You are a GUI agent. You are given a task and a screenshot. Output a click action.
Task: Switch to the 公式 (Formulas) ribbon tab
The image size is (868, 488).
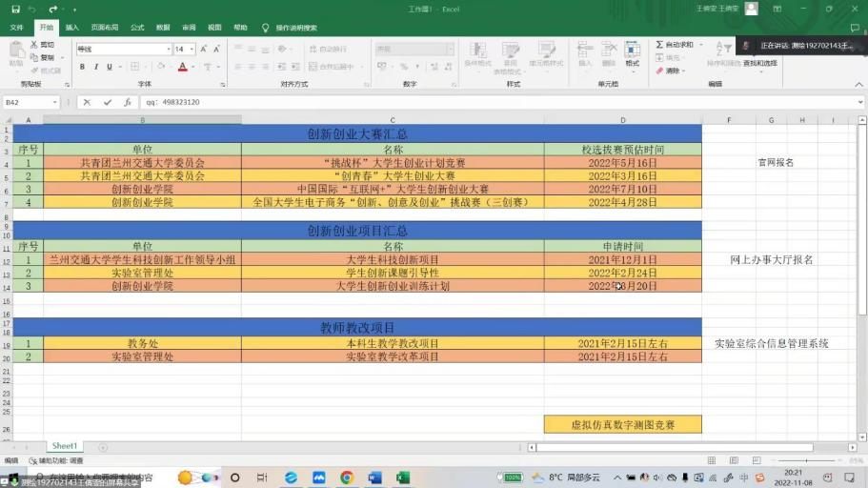point(137,28)
